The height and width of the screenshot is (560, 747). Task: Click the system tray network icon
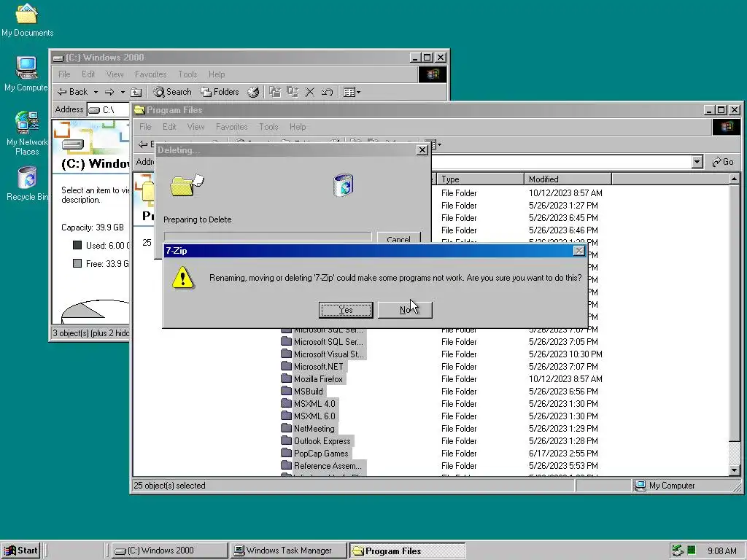pyautogui.click(x=678, y=551)
